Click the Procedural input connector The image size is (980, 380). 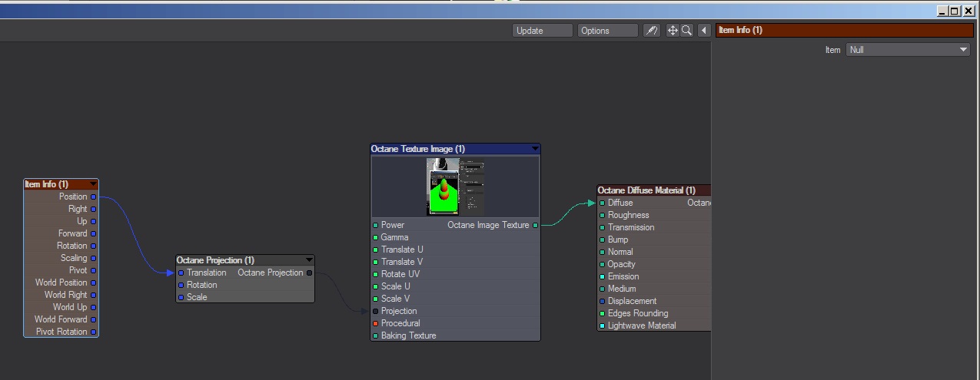[x=376, y=323]
